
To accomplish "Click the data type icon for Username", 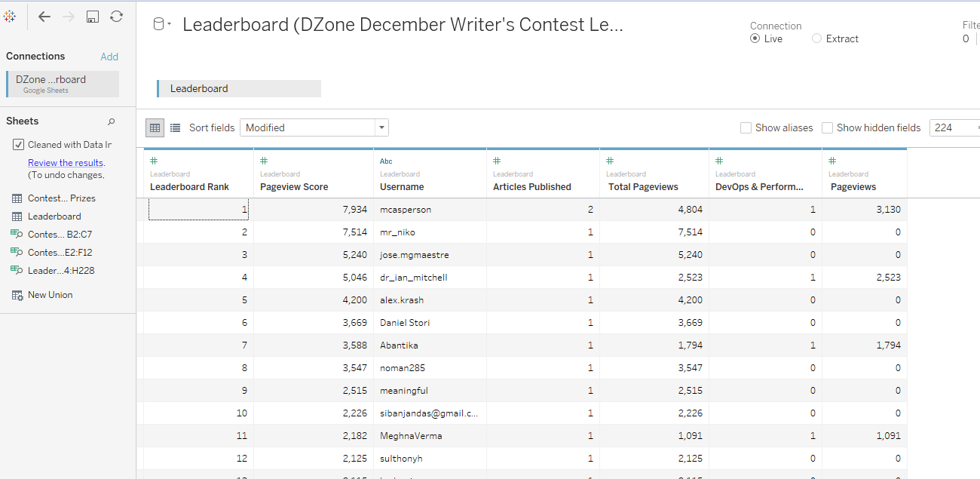I will pos(386,161).
